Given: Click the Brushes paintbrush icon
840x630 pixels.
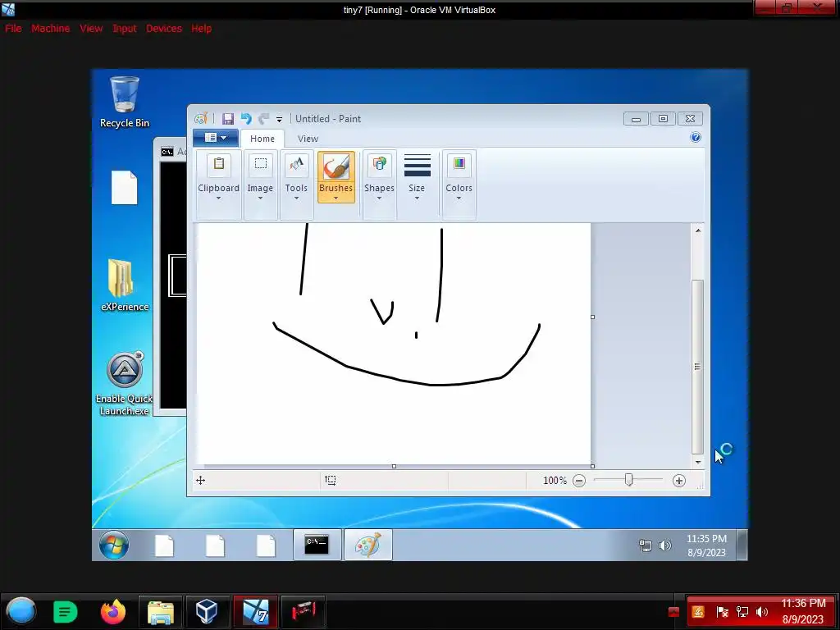Looking at the screenshot, I should pos(336,166).
